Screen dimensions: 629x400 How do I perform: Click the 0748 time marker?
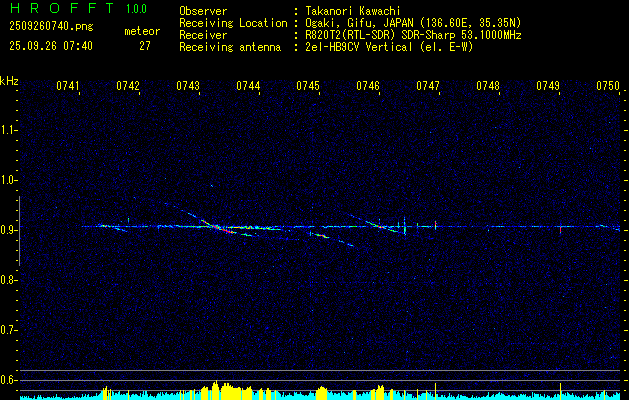(488, 86)
